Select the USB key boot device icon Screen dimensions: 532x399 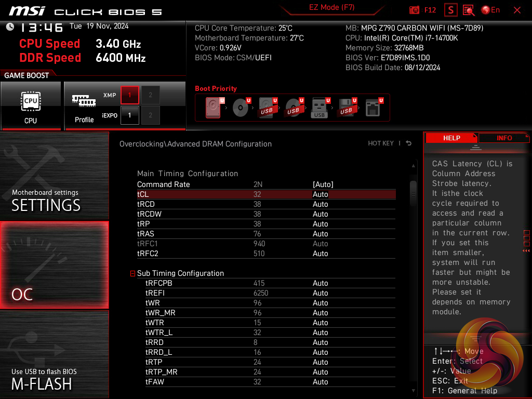coord(320,108)
